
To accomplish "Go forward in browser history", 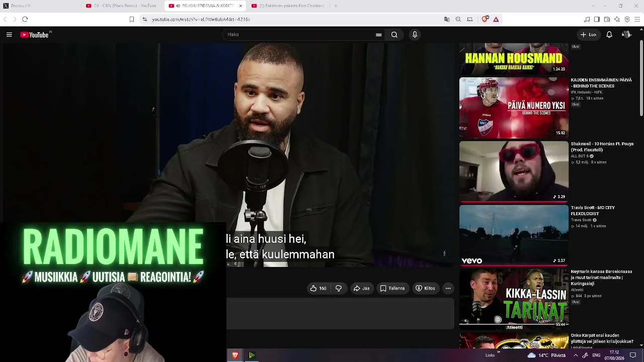I will point(14,19).
